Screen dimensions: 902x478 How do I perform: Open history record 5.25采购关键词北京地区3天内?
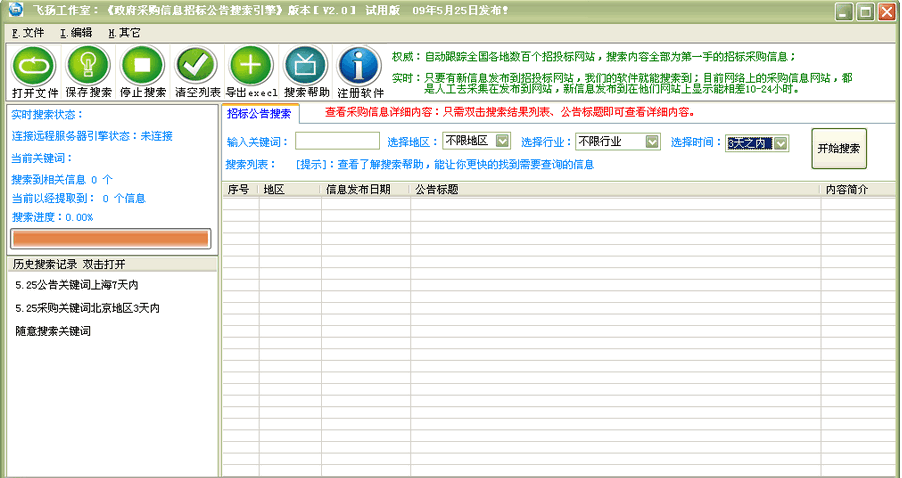point(87,308)
